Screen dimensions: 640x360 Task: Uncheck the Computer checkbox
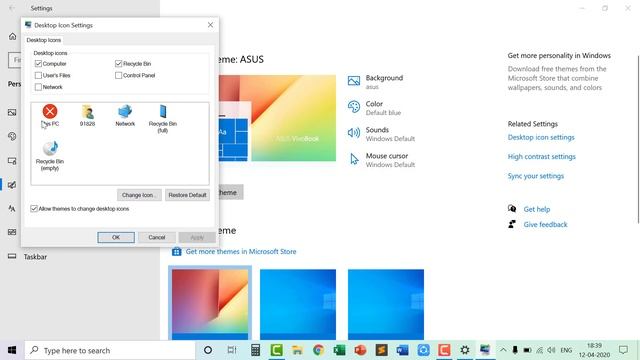coord(38,64)
